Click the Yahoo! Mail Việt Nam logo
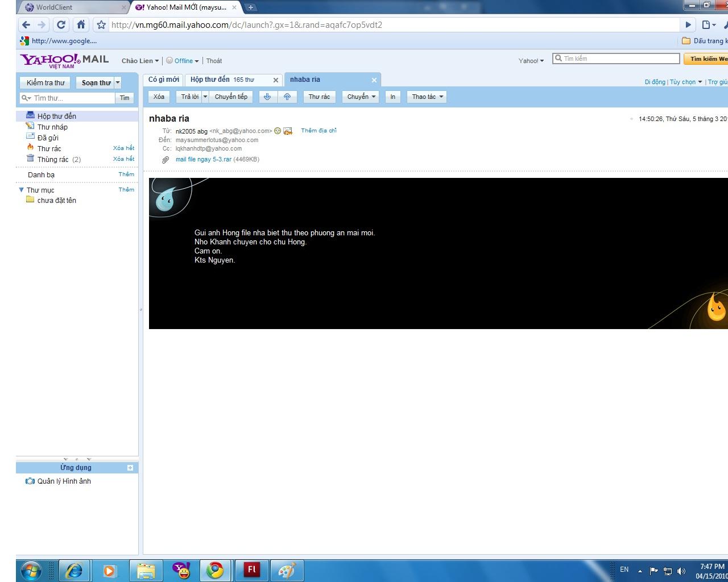The height and width of the screenshot is (582, 728). coord(64,60)
